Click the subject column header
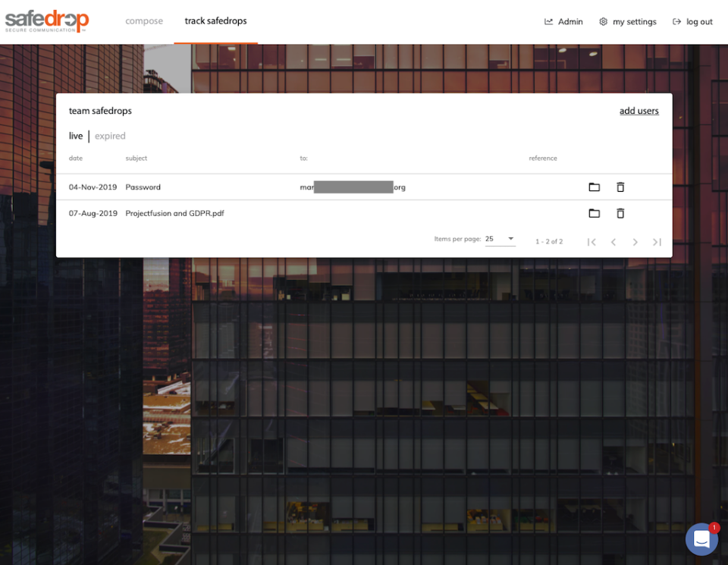 tap(136, 159)
